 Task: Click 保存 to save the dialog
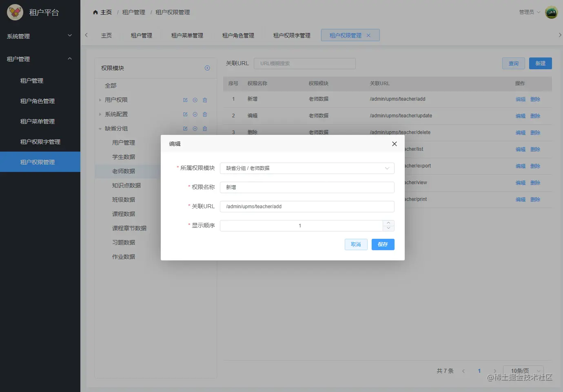(383, 244)
